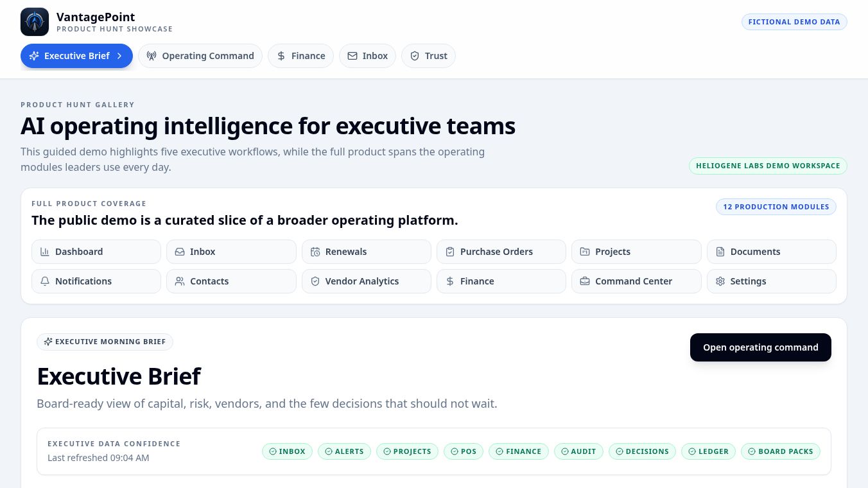Screen dimensions: 868x488
Task: Select the Finance module tile
Action: point(501,281)
